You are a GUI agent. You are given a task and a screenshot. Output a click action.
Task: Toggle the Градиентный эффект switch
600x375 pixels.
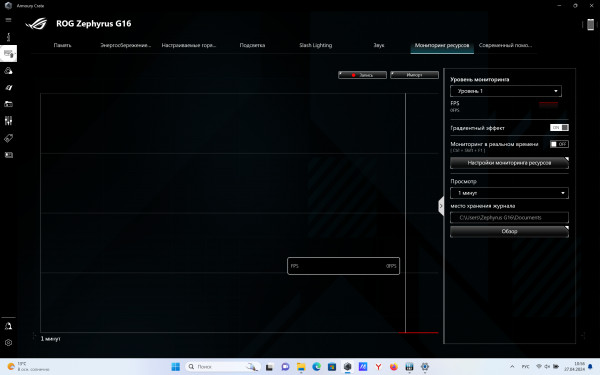[x=559, y=127]
